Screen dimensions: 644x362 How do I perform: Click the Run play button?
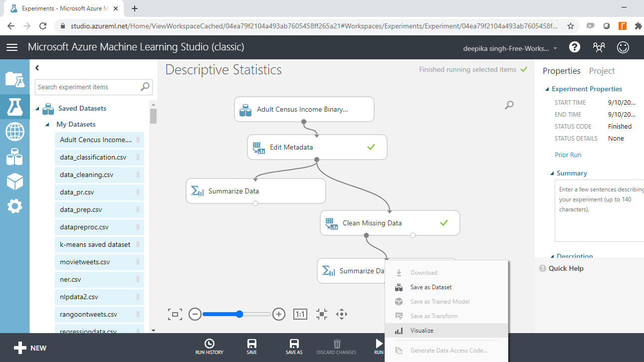[x=379, y=347]
